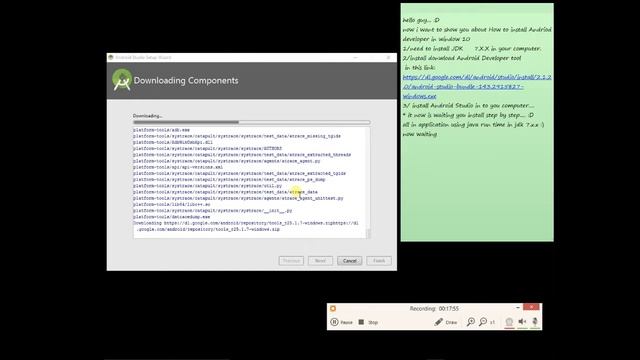Click the orange recorder logo icon
Image resolution: width=640 pixels, height=360 pixels.
(333, 309)
